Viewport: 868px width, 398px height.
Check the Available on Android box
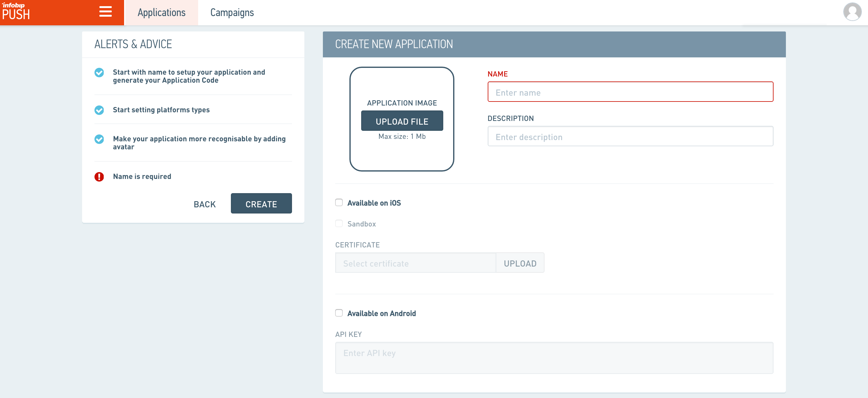339,313
